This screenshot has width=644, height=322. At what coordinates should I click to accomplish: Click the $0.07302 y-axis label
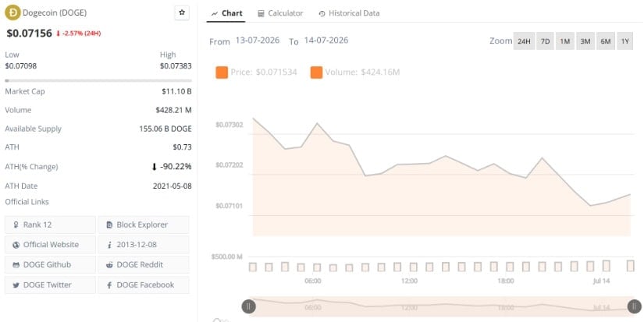coord(229,124)
